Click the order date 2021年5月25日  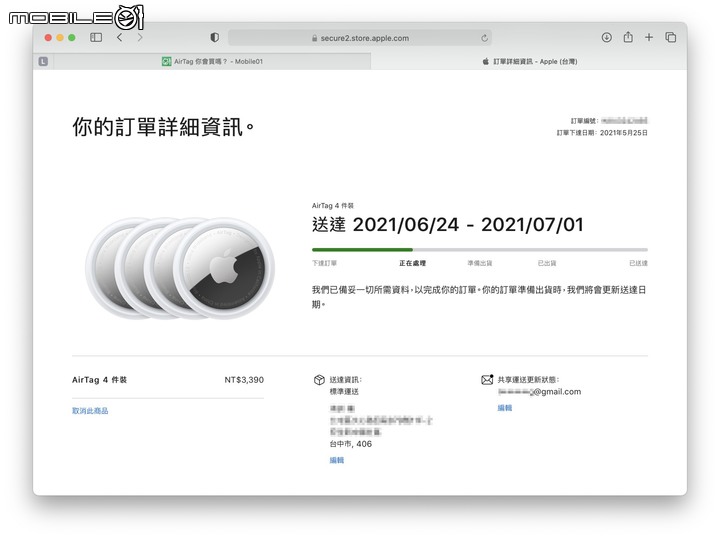[624, 133]
